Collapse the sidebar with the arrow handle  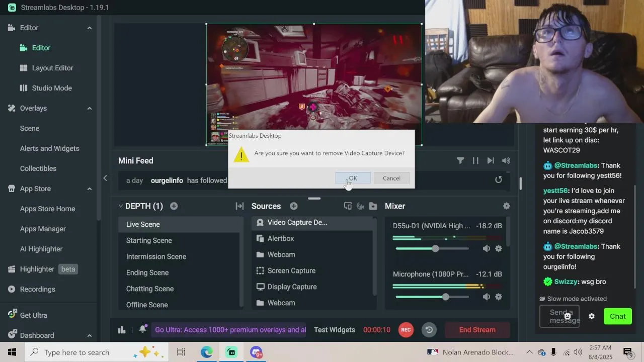click(x=105, y=178)
